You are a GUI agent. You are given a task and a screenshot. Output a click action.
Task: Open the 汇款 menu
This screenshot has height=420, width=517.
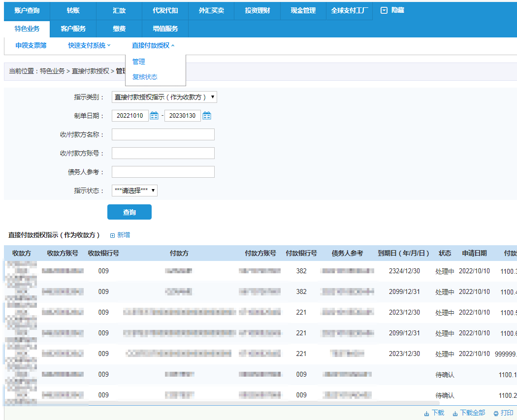tap(119, 10)
